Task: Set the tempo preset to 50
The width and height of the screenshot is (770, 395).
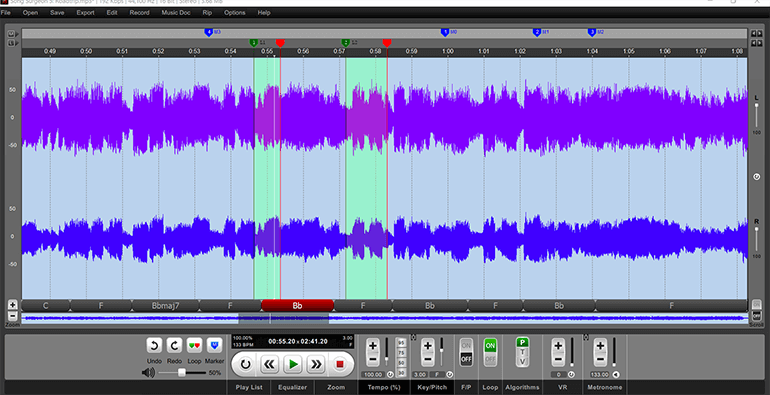Action: [x=401, y=363]
